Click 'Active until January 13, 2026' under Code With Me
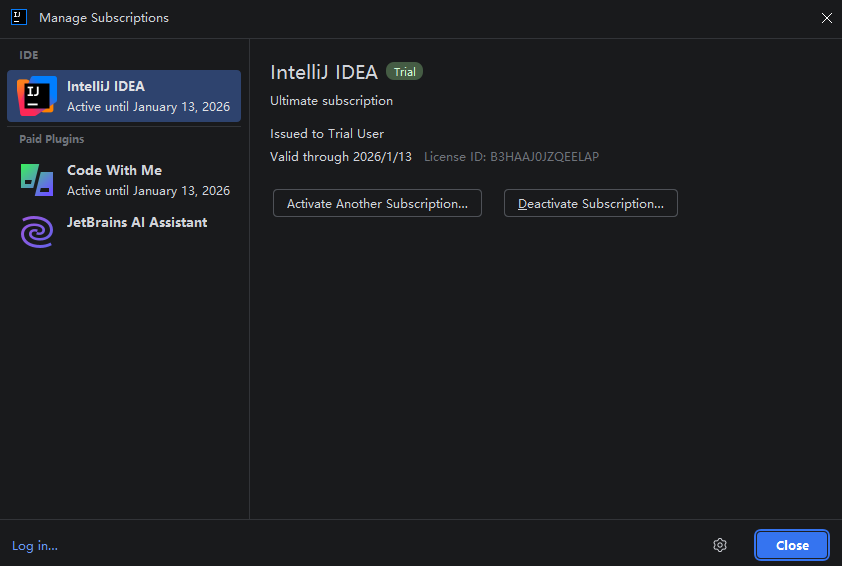 148,191
